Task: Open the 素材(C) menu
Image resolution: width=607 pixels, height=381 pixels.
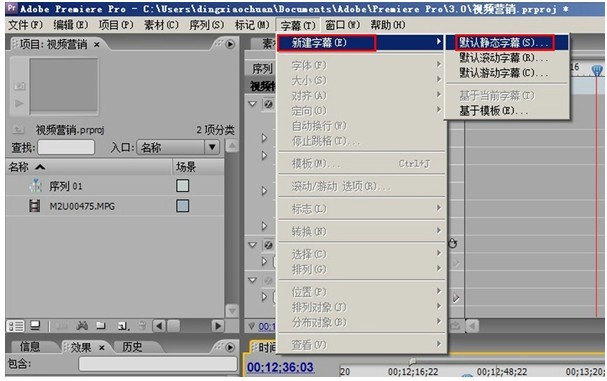Action: click(161, 25)
